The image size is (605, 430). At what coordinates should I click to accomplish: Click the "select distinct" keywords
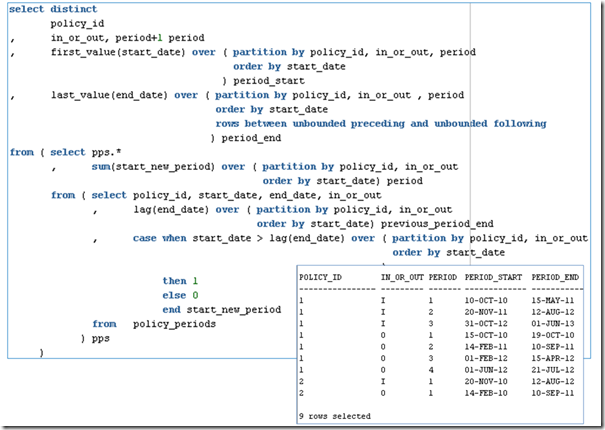50,8
